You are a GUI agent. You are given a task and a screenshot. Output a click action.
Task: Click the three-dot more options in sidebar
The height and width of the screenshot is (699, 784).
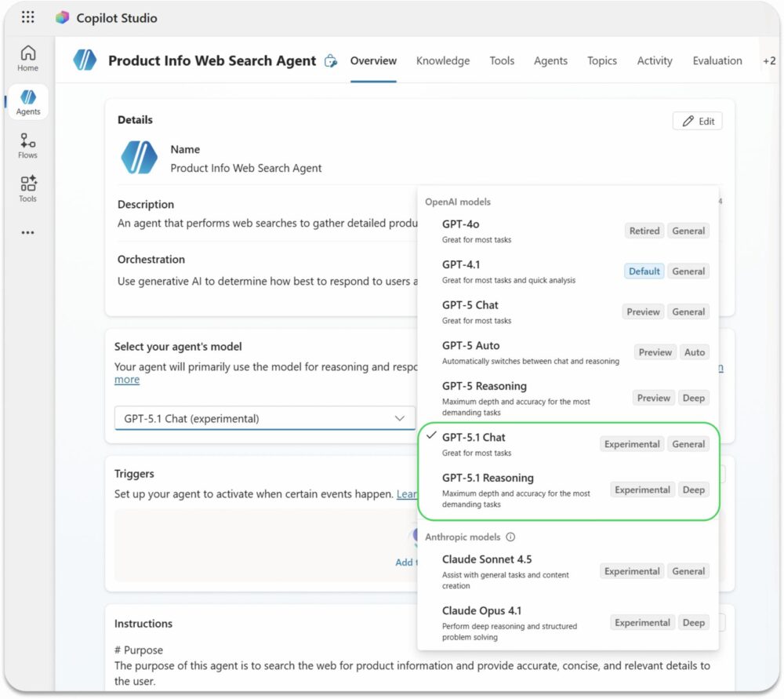point(28,233)
